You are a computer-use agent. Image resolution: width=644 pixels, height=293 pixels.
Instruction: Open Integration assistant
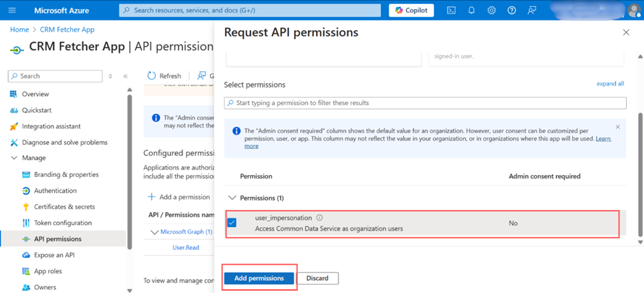click(x=51, y=126)
